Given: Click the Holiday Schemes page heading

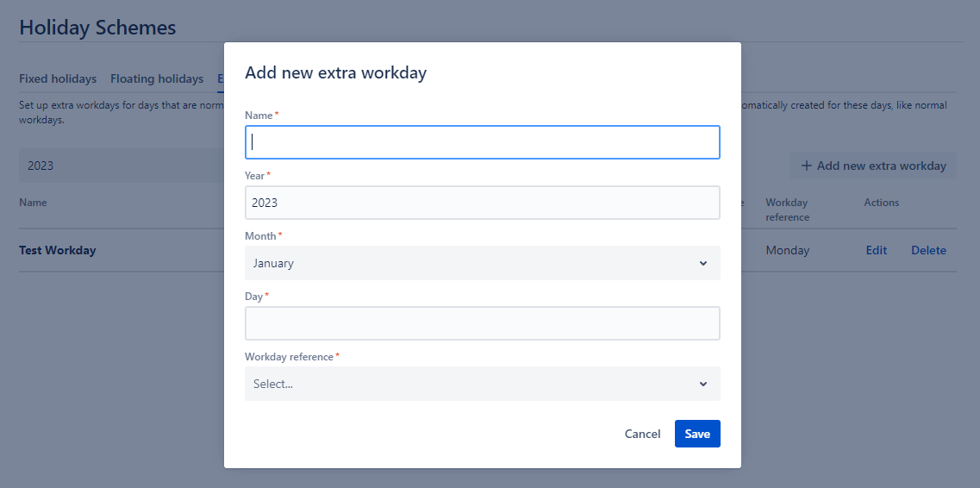Looking at the screenshot, I should (x=97, y=28).
